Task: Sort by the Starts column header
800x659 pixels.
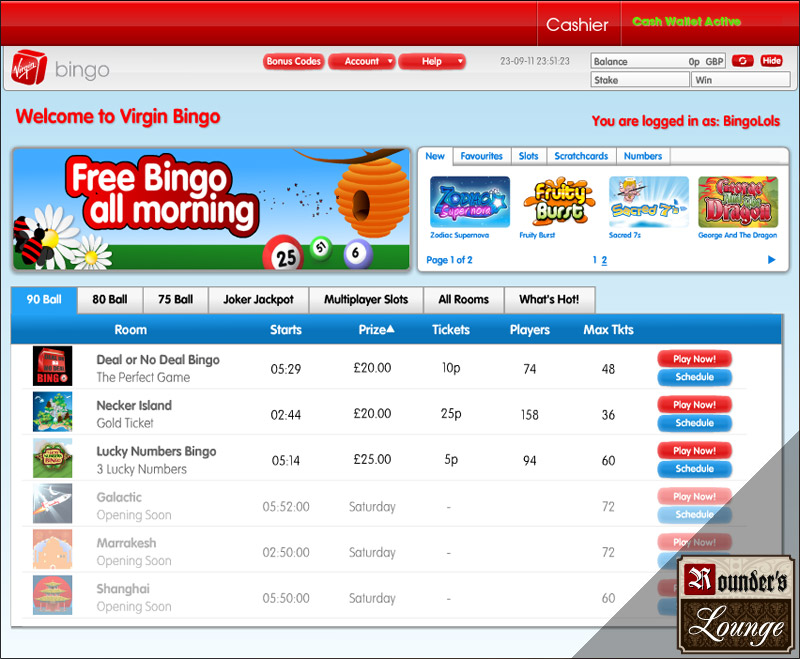Action: point(286,330)
